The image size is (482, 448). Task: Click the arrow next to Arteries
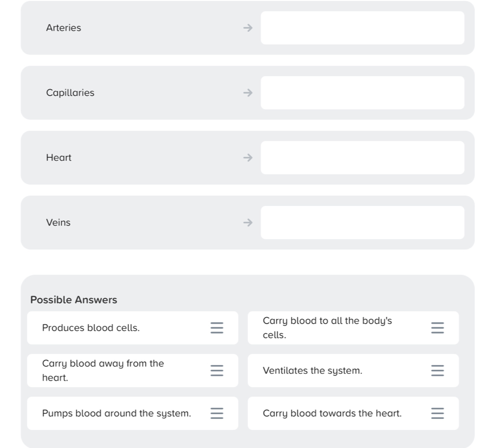pyautogui.click(x=248, y=28)
